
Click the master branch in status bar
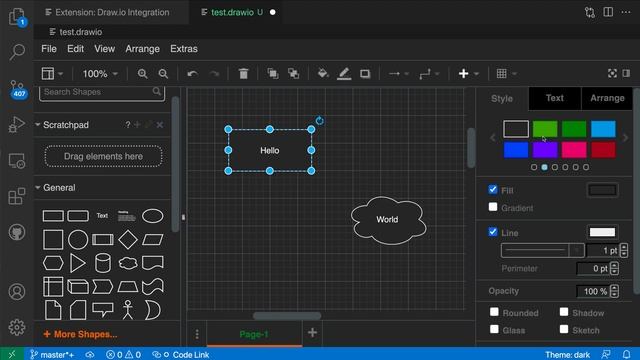pyautogui.click(x=52, y=355)
